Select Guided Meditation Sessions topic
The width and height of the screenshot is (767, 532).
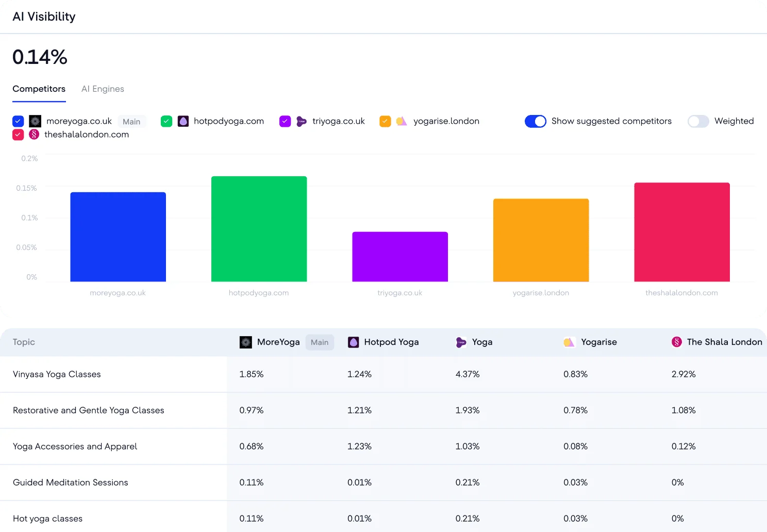(71, 483)
